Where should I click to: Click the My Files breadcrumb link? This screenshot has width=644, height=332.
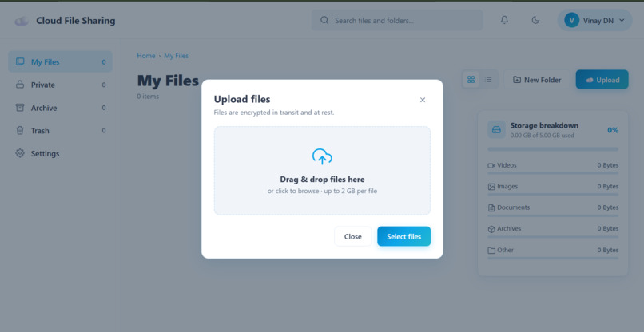(x=177, y=56)
